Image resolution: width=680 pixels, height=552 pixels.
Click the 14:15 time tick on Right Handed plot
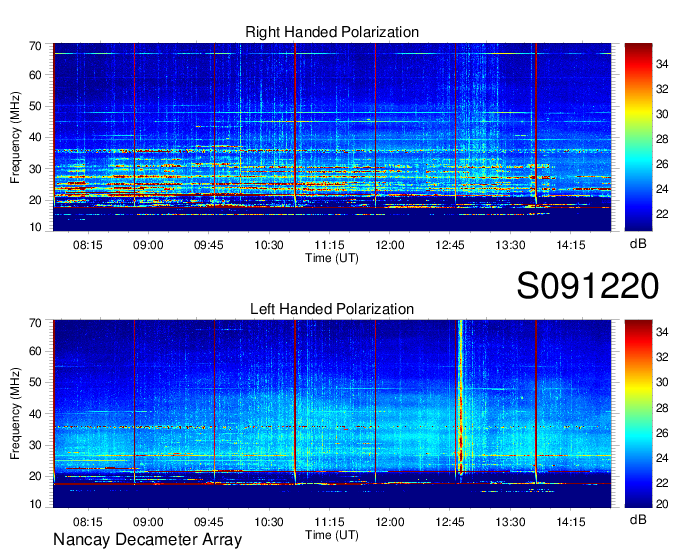coord(571,245)
